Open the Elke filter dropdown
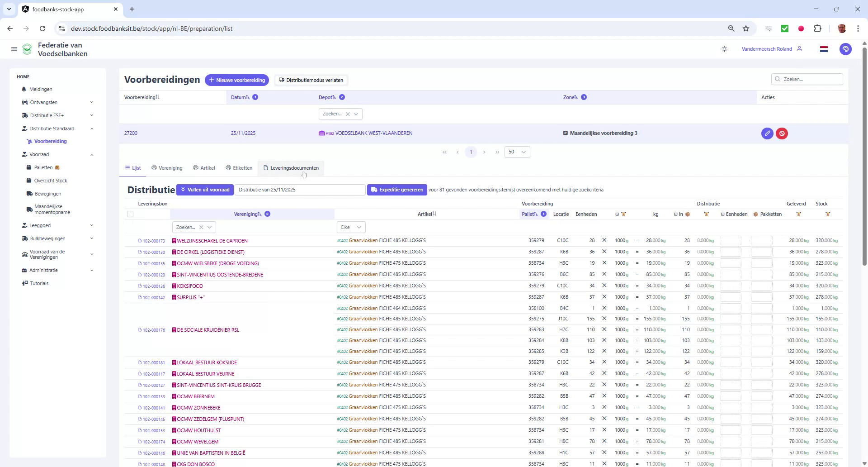This screenshot has height=467, width=868. [x=351, y=227]
